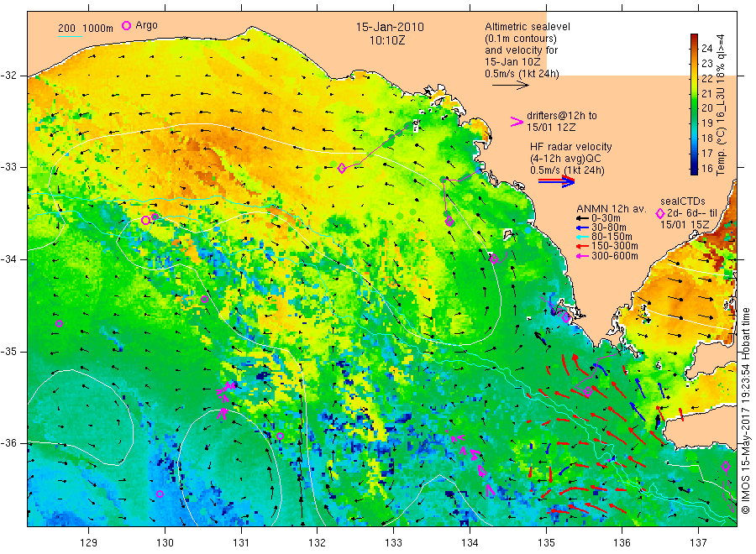Select Argo float marker near 35.9°S 131.5°E
Viewport: 756px width, 554px height.
point(280,436)
